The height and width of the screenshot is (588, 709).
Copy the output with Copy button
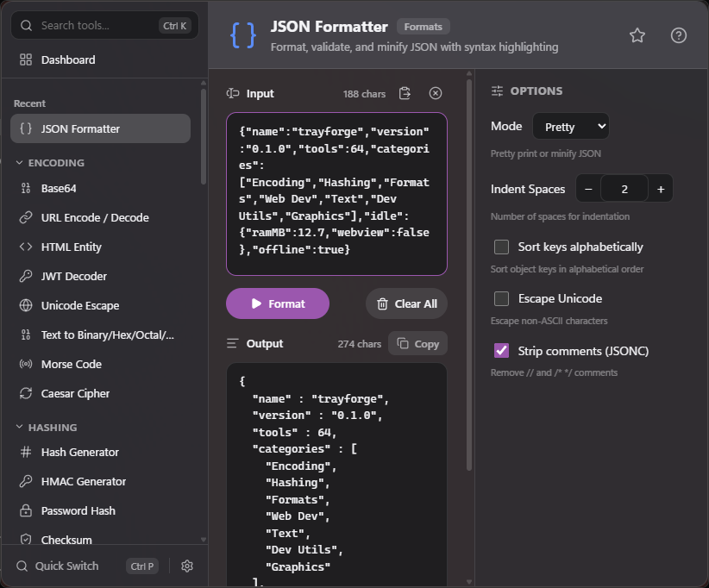tap(417, 343)
